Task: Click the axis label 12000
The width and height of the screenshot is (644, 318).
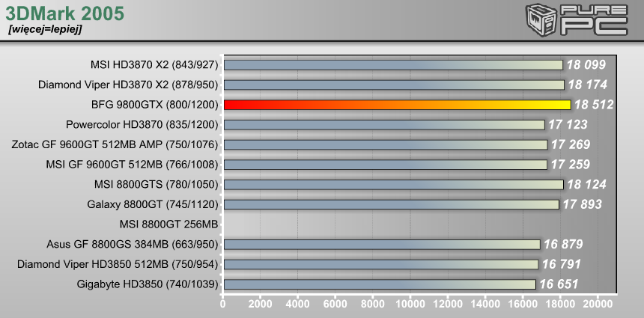Action: (447, 304)
